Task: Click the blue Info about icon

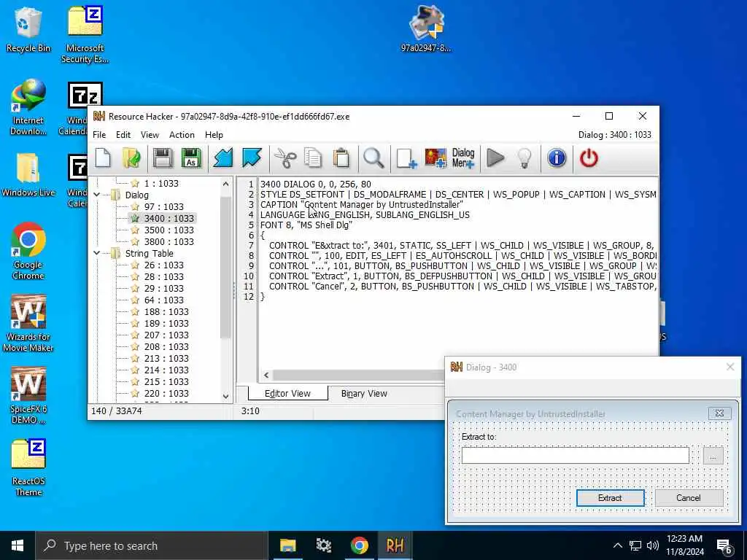Action: (x=557, y=158)
